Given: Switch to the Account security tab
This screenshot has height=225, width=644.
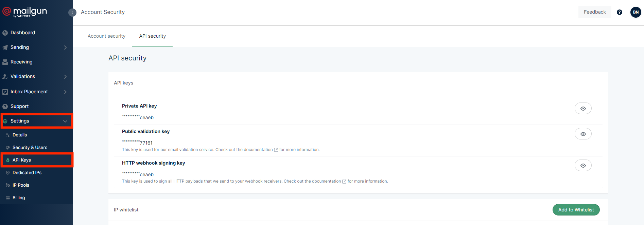Looking at the screenshot, I should click(x=106, y=36).
